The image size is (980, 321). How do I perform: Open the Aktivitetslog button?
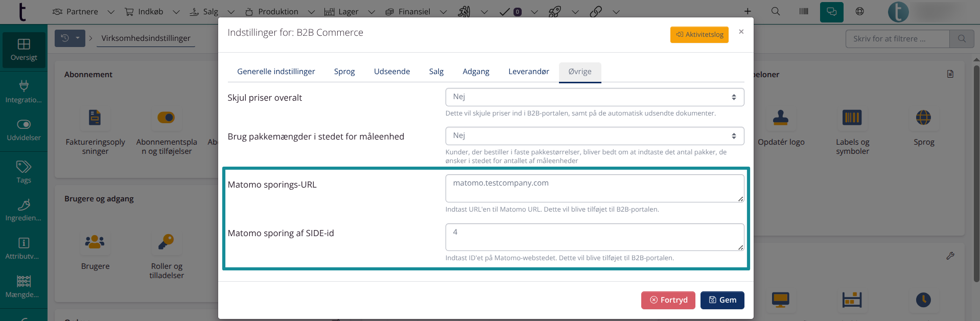[x=699, y=35]
